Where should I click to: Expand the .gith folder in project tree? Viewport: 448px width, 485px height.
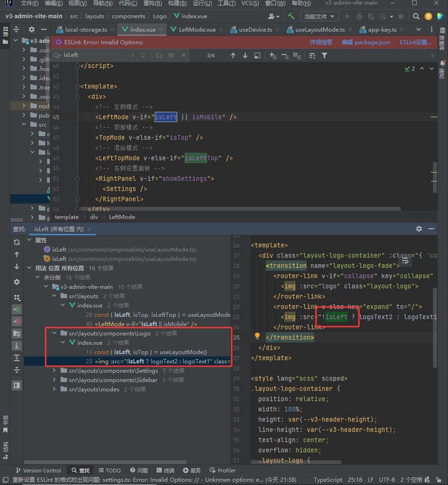[x=24, y=59]
